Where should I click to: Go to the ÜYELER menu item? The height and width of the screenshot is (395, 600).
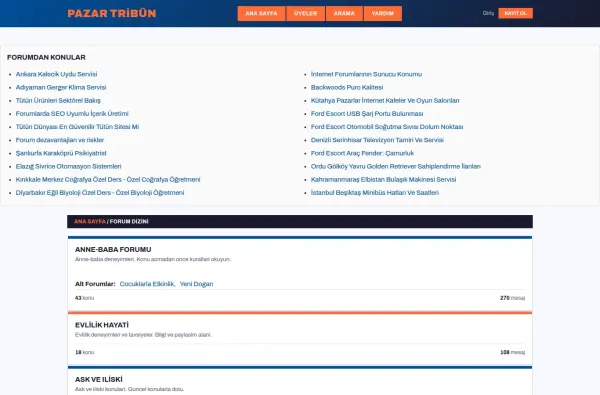click(x=305, y=13)
